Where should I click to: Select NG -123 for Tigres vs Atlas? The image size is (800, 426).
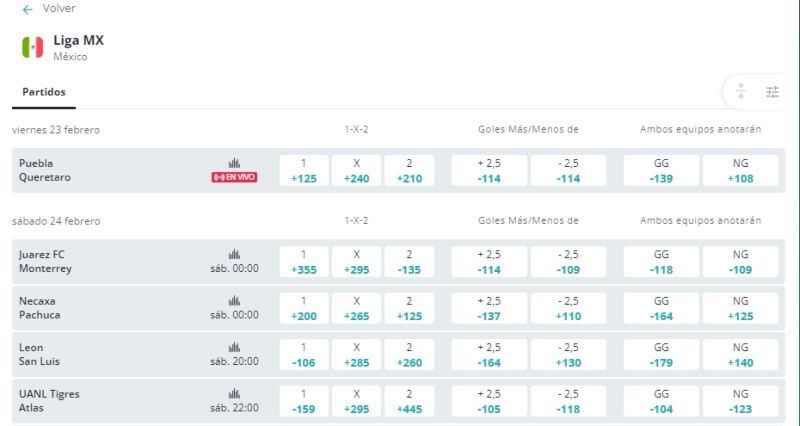pyautogui.click(x=740, y=402)
